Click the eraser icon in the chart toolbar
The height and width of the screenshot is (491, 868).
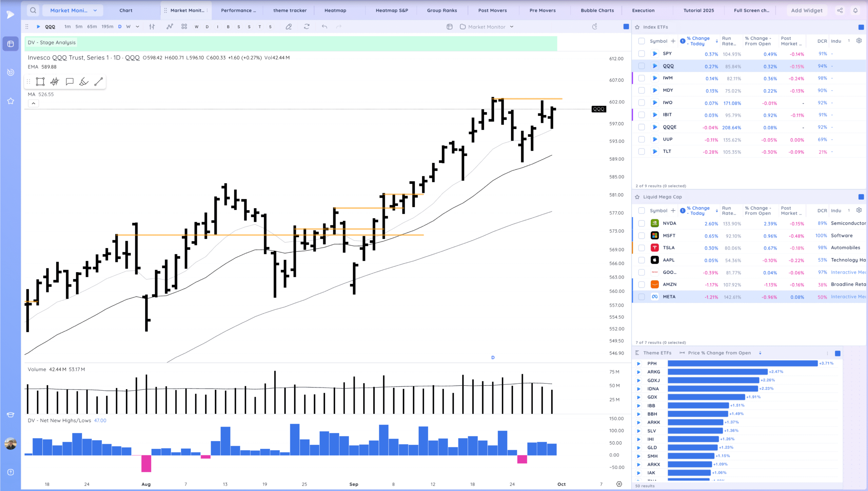click(x=289, y=27)
